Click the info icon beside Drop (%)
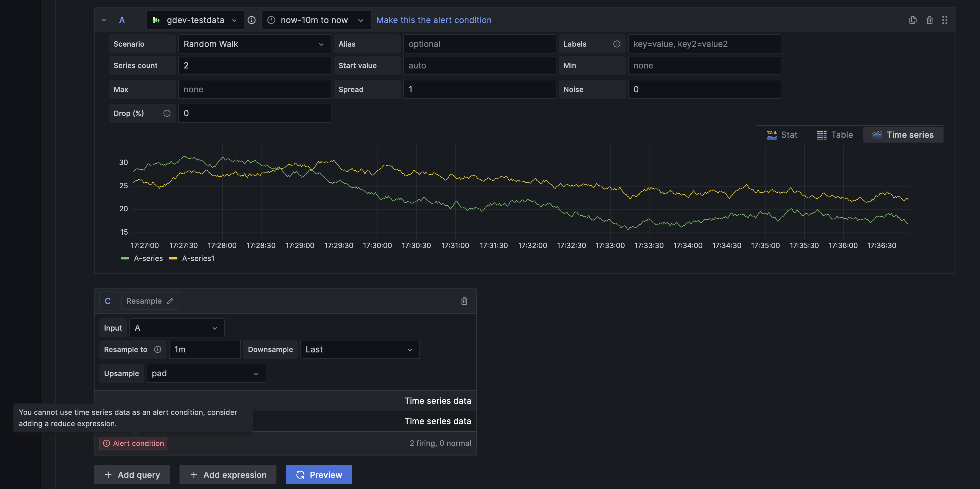 [167, 113]
